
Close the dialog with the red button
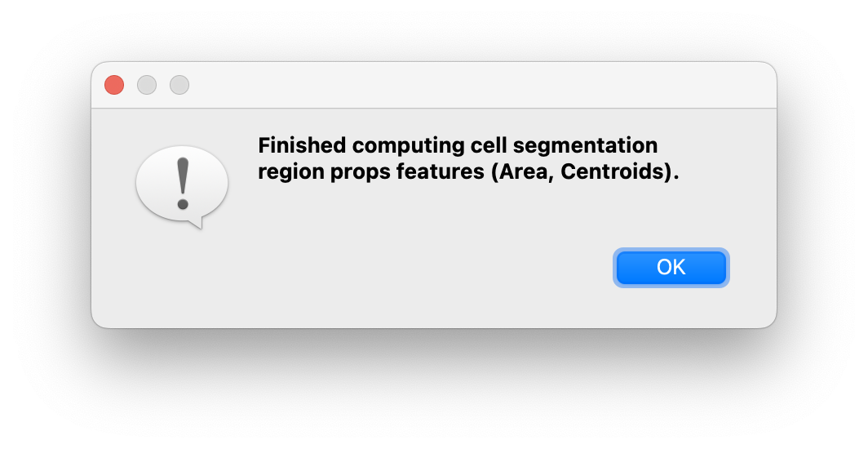coord(114,85)
